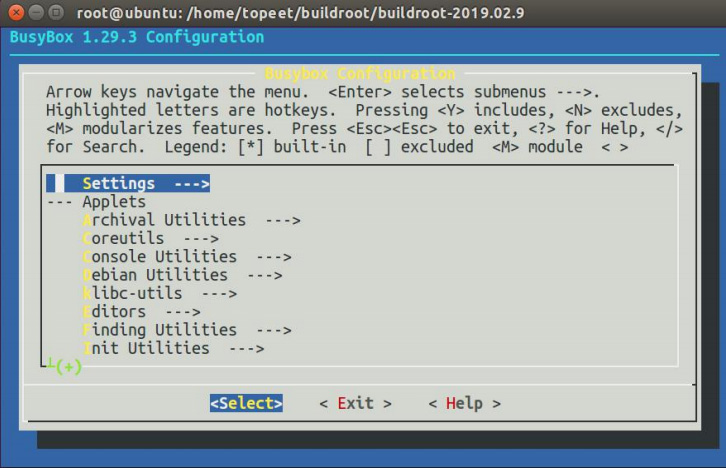
Task: Activate the Exit button
Action: 356,403
